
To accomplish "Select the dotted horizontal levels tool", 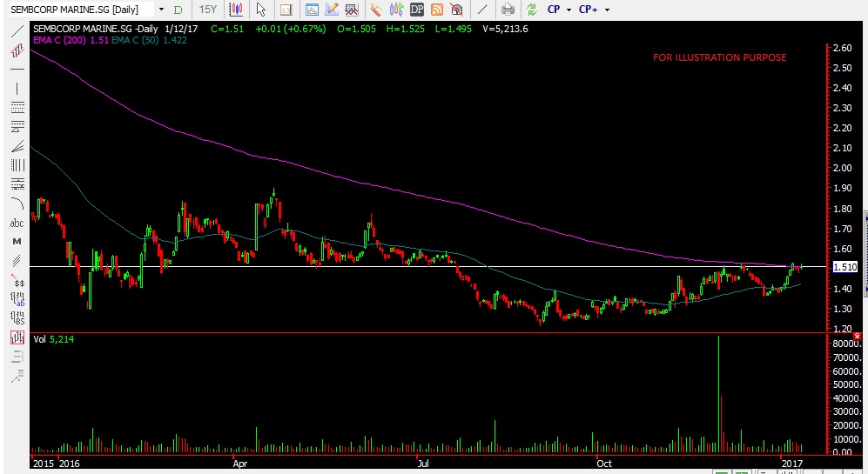I will coord(17,107).
